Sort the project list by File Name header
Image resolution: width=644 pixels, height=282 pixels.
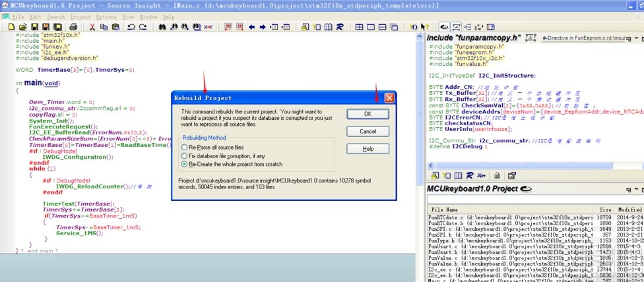[x=509, y=210]
